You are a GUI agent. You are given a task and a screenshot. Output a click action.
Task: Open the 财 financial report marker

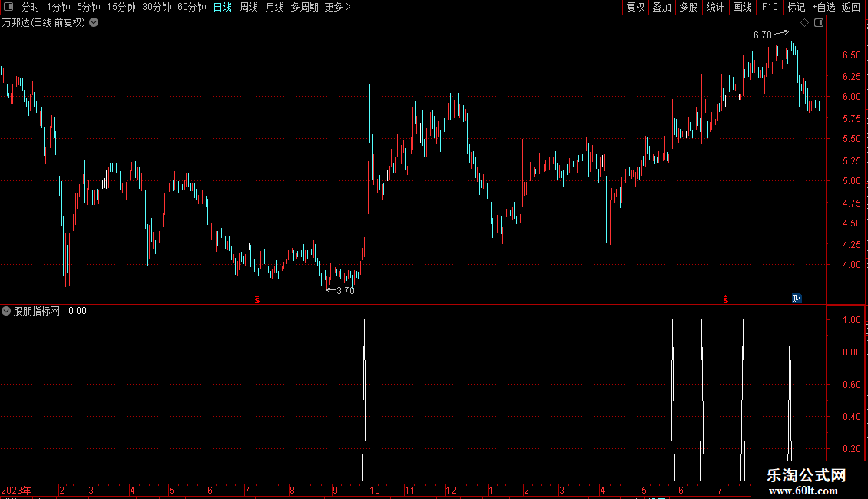point(797,299)
